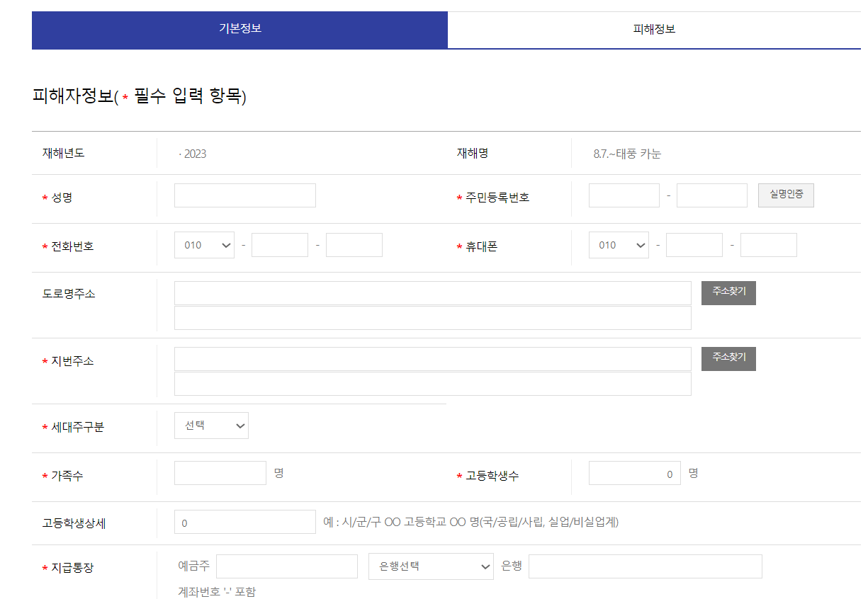
Task: Open the 휴대폰 010 prefix dropdown
Action: pos(618,244)
